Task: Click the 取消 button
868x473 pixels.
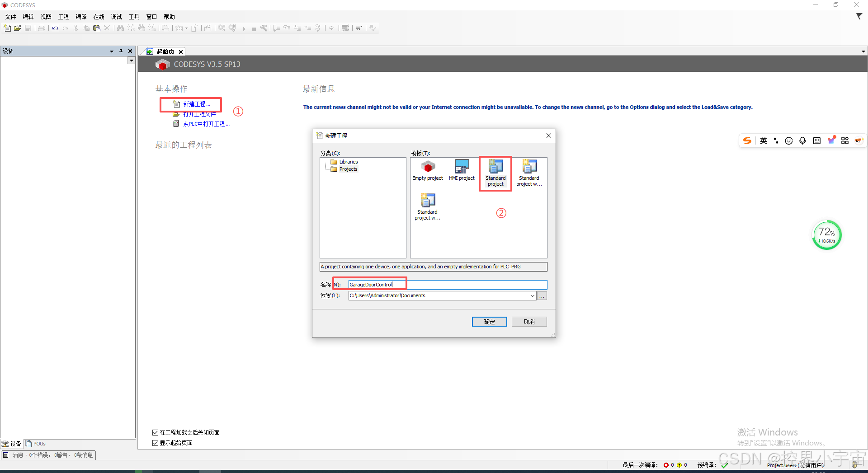Action: 529,322
